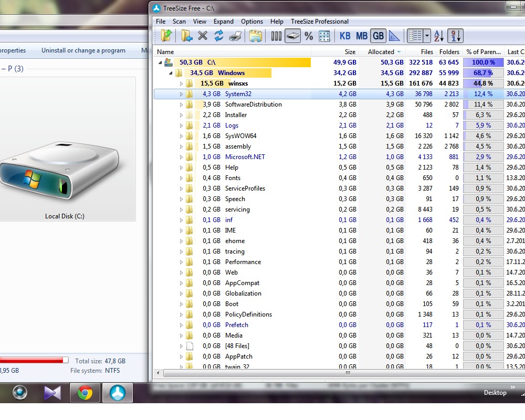Select the SoftwareDistribution folder row
Image resolution: width=525 pixels, height=420 pixels.
[338, 104]
